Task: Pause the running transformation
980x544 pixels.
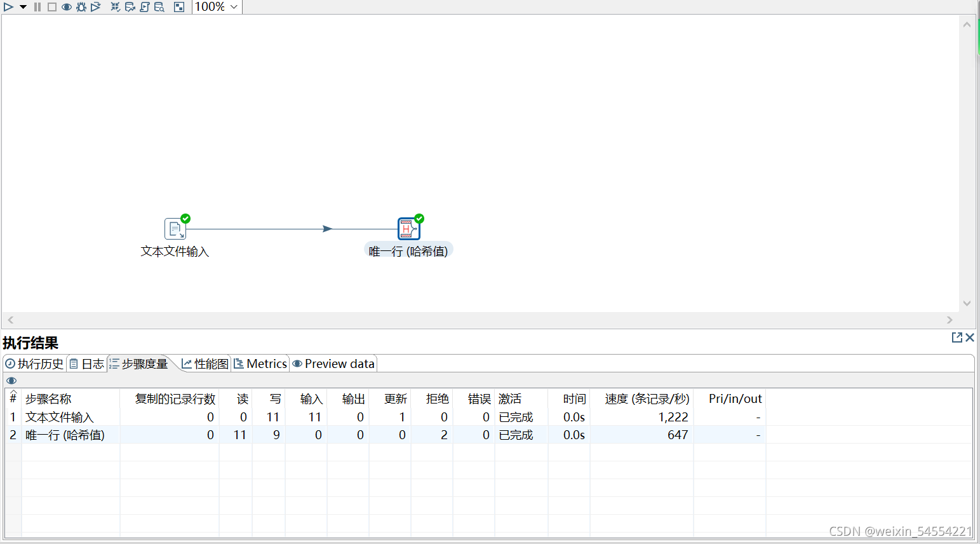Action: click(37, 7)
